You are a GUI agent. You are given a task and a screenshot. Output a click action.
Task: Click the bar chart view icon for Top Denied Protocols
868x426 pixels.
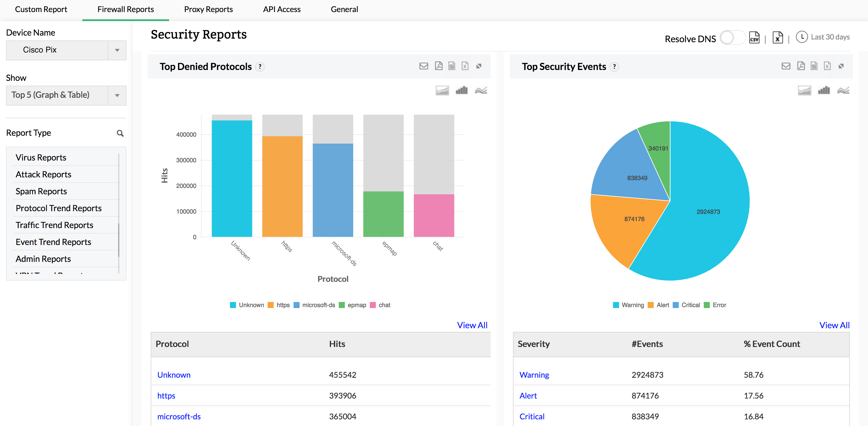[462, 90]
